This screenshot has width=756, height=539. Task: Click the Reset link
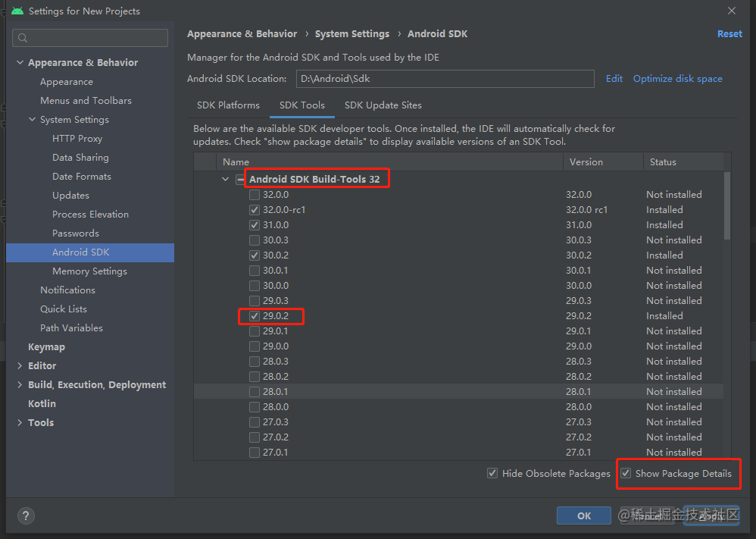pyautogui.click(x=729, y=34)
